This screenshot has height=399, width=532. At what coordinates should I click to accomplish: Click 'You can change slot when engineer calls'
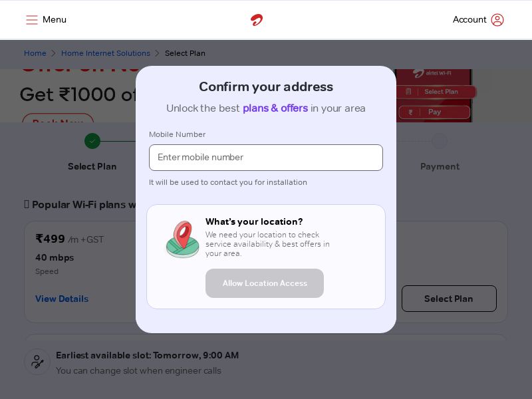tap(138, 370)
